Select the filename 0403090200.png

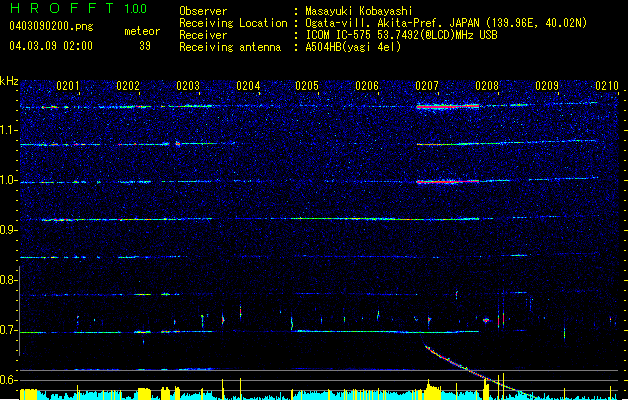pos(51,26)
